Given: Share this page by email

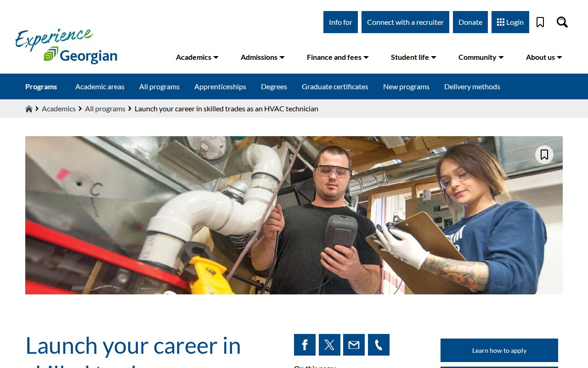Looking at the screenshot, I should point(354,345).
